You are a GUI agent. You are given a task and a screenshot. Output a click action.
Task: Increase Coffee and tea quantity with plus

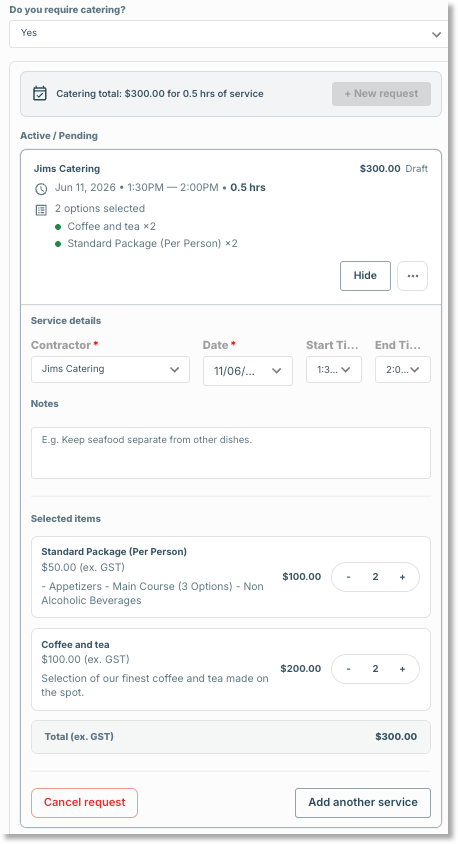coord(402,669)
